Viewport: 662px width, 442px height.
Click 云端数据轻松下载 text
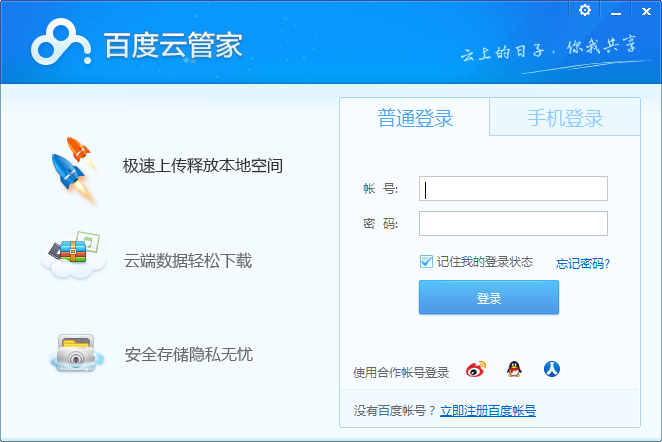(x=187, y=260)
